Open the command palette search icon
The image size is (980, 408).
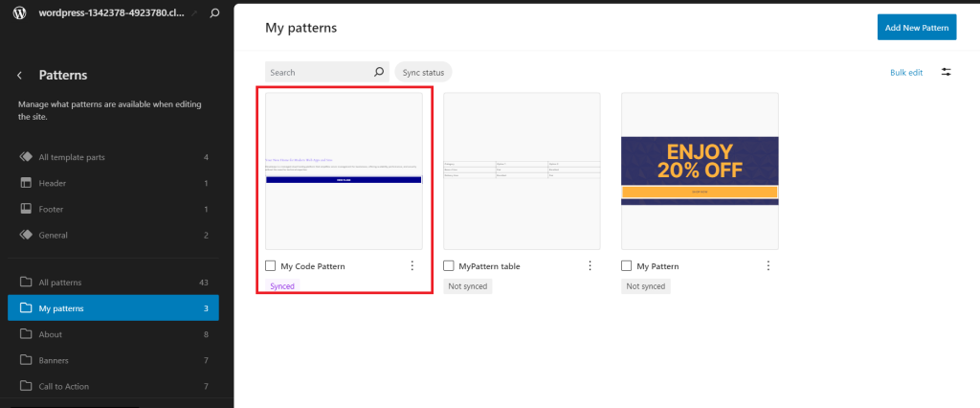pos(214,12)
